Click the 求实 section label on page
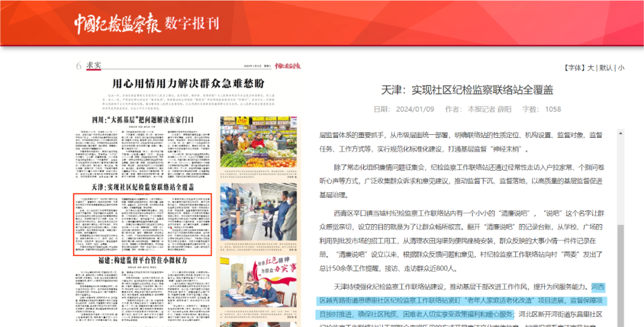This screenshot has height=327, width=644. pos(94,65)
